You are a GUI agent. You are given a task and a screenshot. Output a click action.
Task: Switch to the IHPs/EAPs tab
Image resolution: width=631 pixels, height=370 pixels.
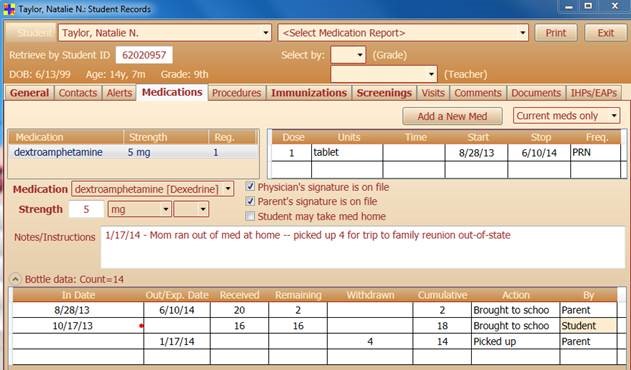[594, 93]
